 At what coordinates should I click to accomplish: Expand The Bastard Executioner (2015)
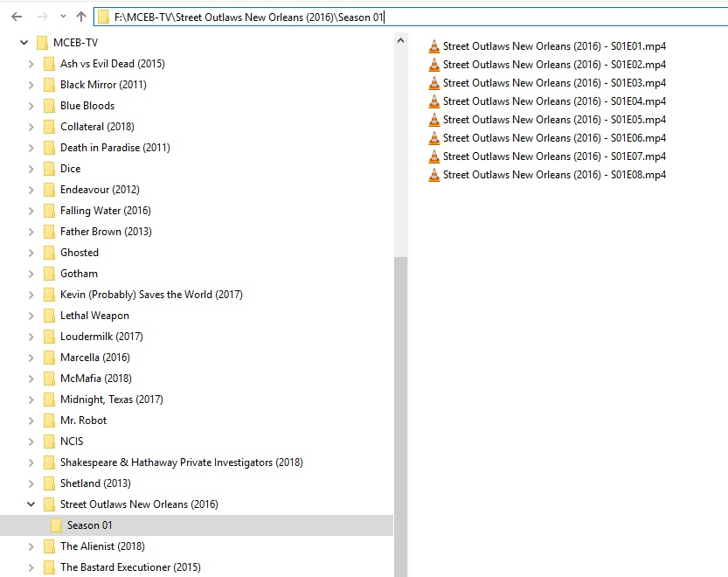point(31,567)
